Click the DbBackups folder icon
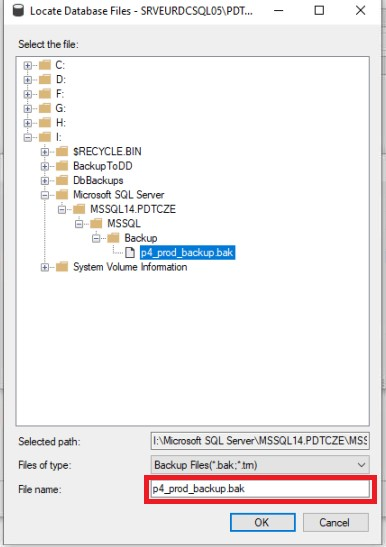The width and height of the screenshot is (386, 547). click(62, 180)
